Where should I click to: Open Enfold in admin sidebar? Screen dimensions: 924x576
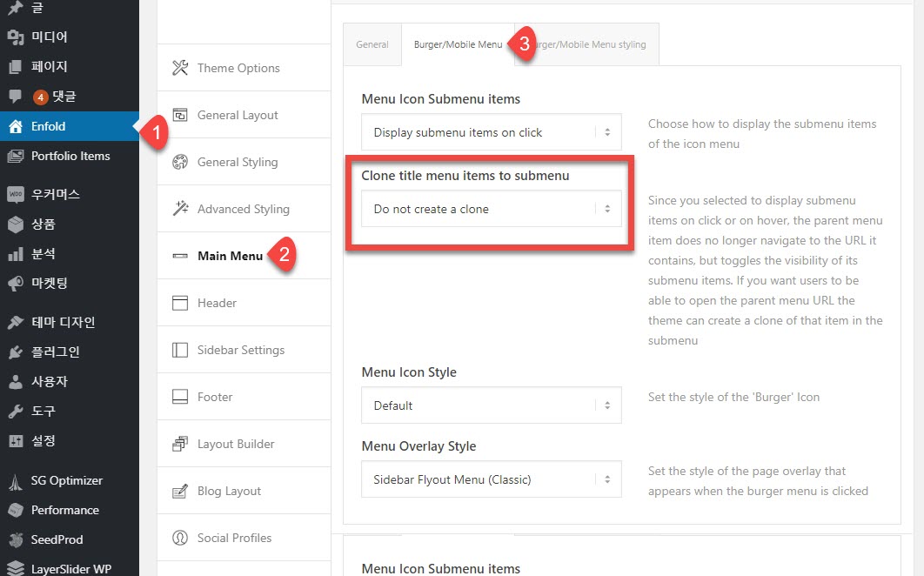pyautogui.click(x=70, y=126)
